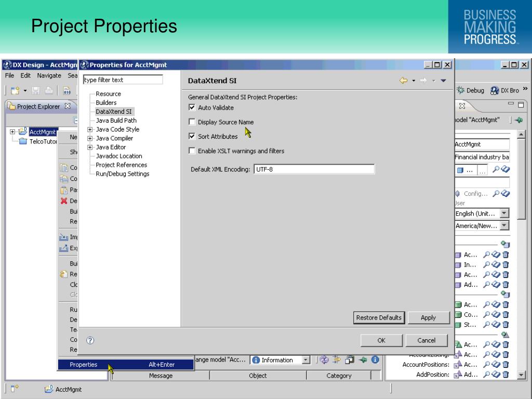This screenshot has height=399, width=532.
Task: Click the dialog help question mark icon
Action: (90, 340)
